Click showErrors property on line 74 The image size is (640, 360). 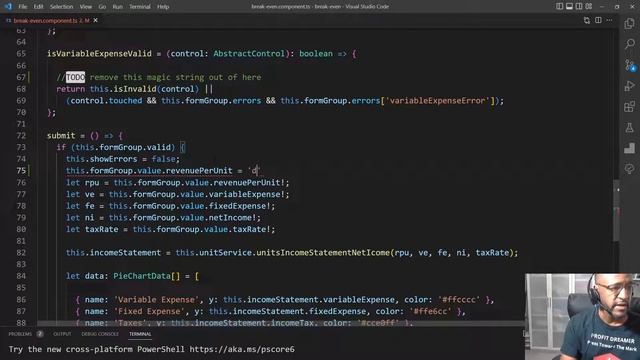pyautogui.click(x=113, y=159)
